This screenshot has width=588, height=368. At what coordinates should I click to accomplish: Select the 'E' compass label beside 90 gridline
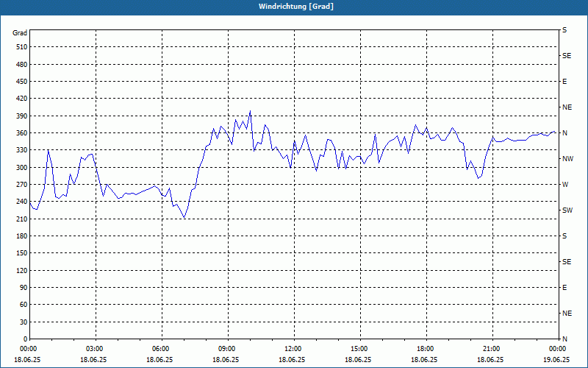(x=564, y=288)
